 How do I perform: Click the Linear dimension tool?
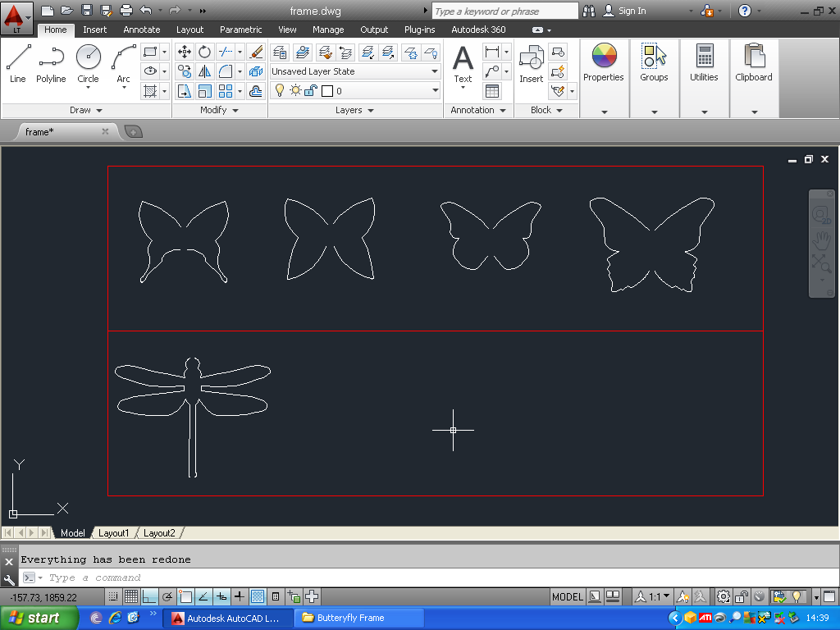click(x=492, y=52)
